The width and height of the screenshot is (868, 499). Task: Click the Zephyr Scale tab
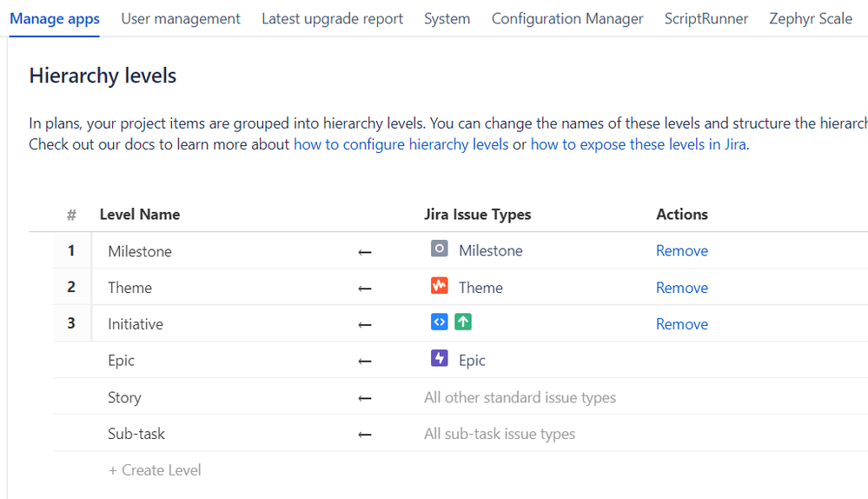click(811, 18)
